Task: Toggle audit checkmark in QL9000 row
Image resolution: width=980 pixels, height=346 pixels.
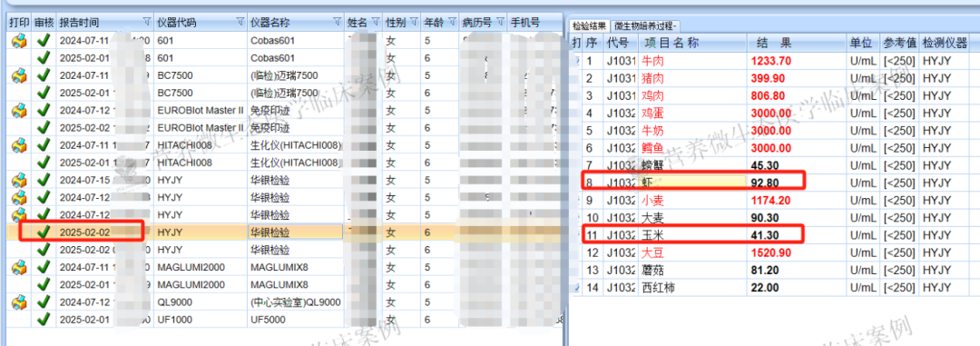Action: (44, 302)
